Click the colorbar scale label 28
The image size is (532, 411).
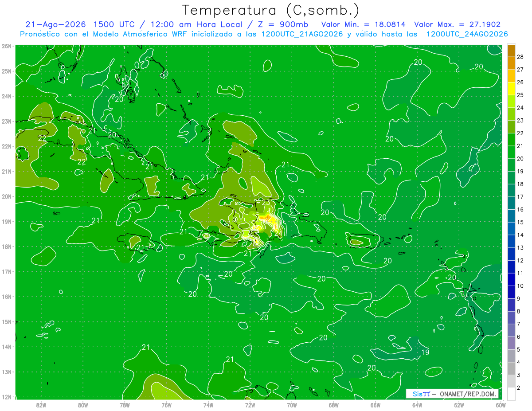click(x=520, y=57)
